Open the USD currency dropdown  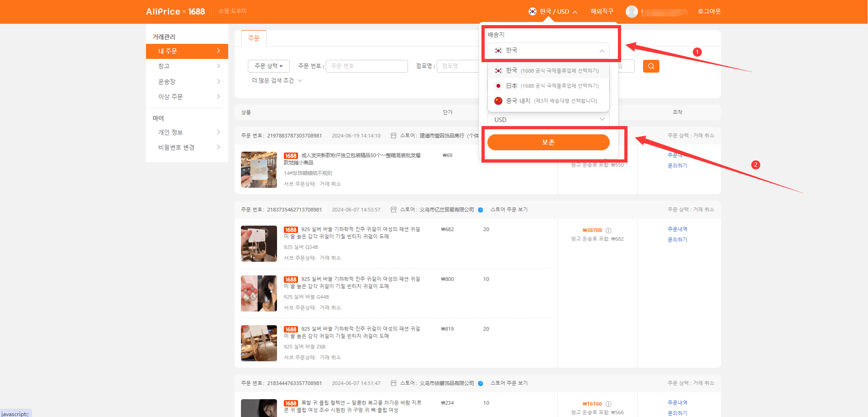549,120
